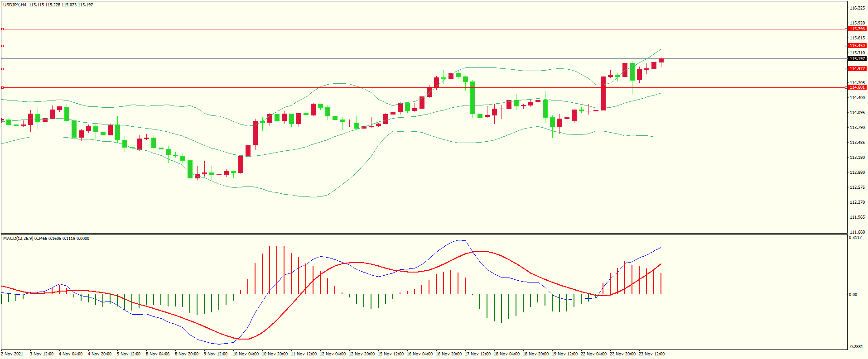Click the tall green candle at 17 Nov 12:00
The image size is (868, 359).
473,97
